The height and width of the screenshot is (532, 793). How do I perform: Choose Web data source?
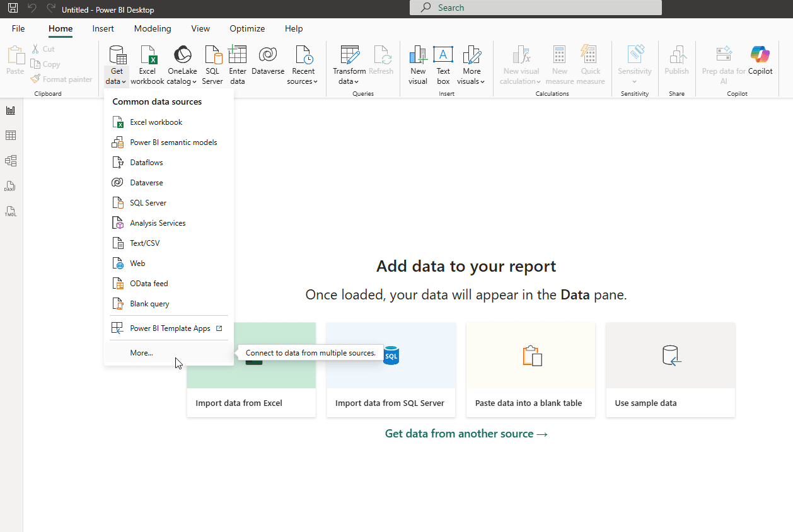coord(169,263)
